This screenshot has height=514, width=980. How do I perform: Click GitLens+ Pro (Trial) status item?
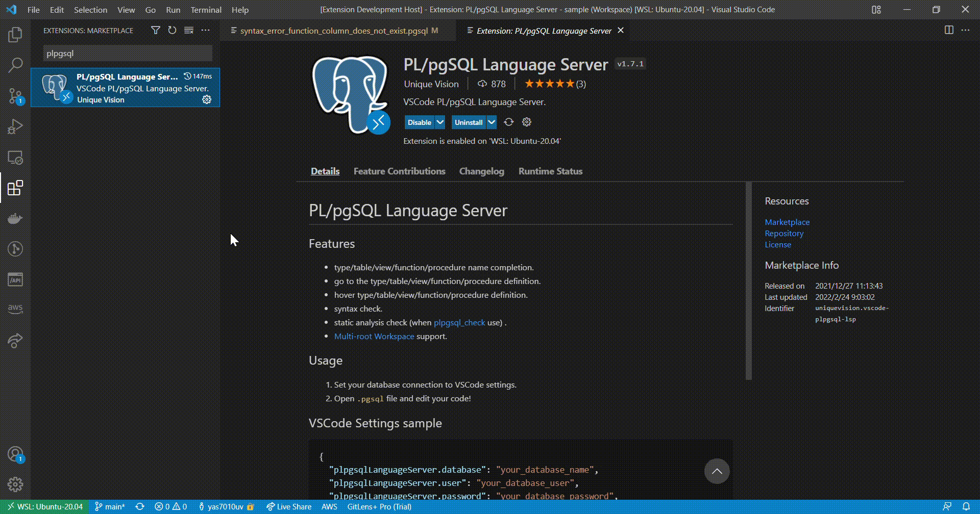[x=379, y=506]
